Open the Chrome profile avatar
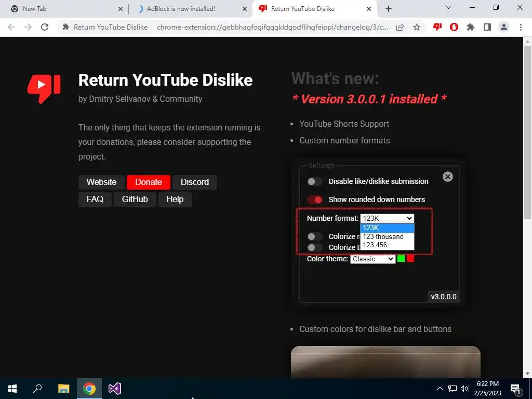 coord(504,27)
